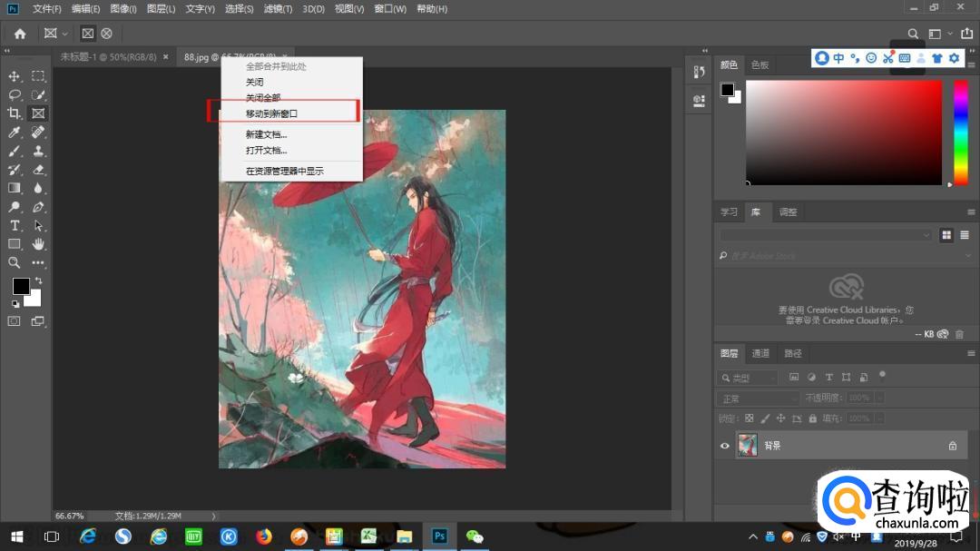Image resolution: width=980 pixels, height=551 pixels.
Task: Select the Brush tool
Action: coord(14,151)
